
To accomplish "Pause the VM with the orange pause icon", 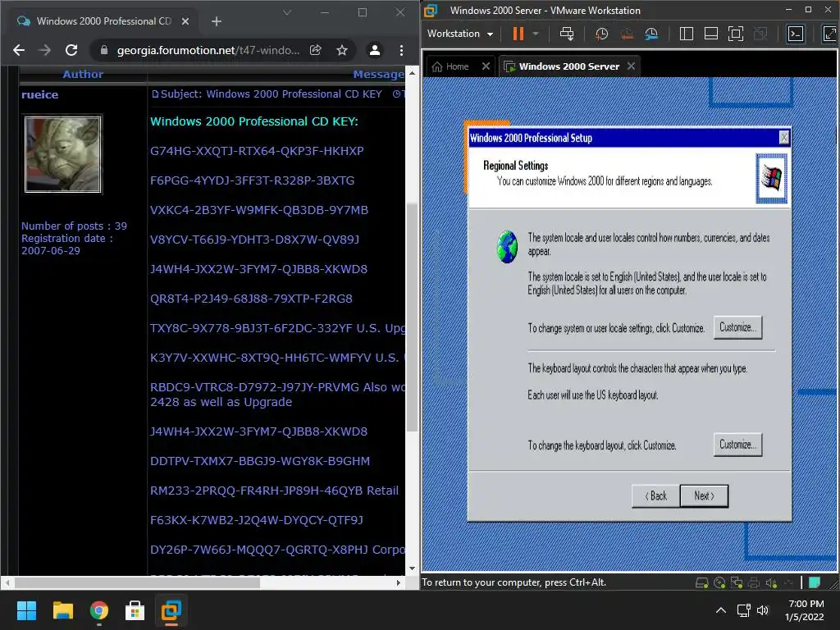I will click(518, 34).
